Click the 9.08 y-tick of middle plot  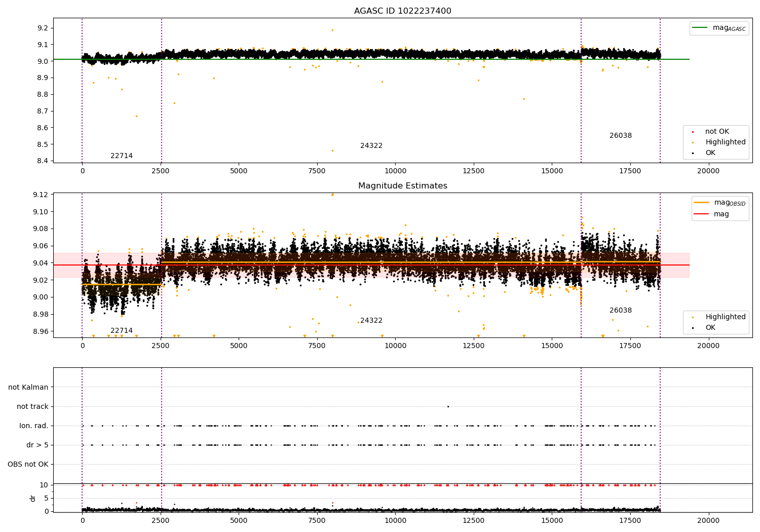[x=41, y=229]
